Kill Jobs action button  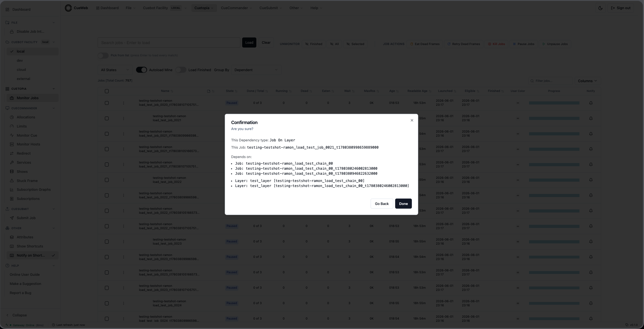click(x=496, y=44)
